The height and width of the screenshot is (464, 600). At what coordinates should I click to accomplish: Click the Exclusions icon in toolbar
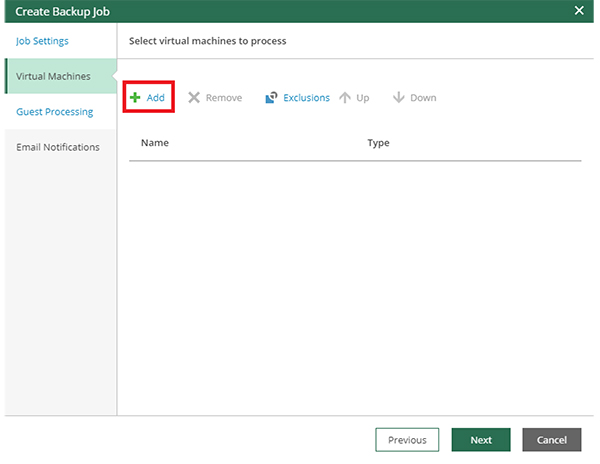pyautogui.click(x=271, y=98)
